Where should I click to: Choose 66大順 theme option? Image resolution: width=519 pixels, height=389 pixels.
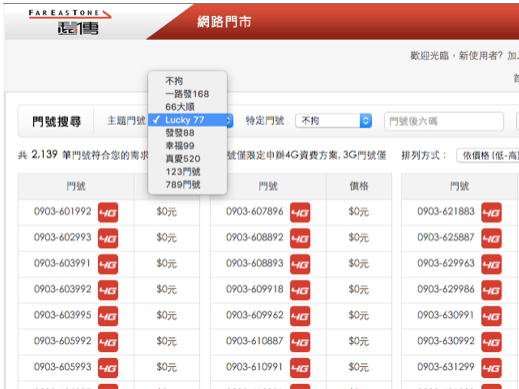(188, 107)
